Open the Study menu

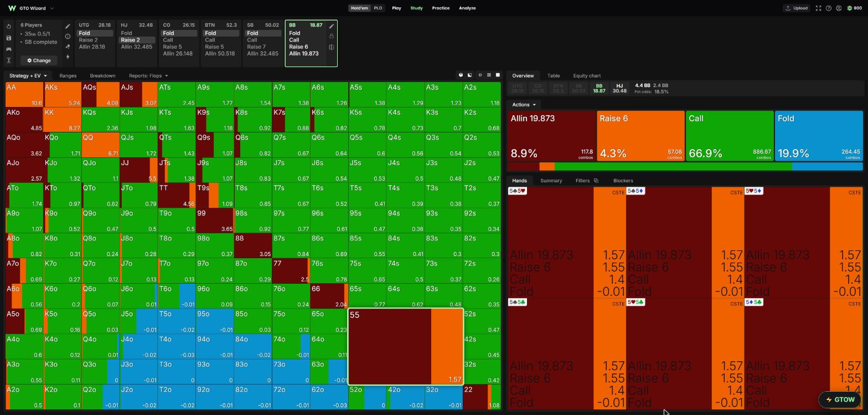tap(416, 8)
